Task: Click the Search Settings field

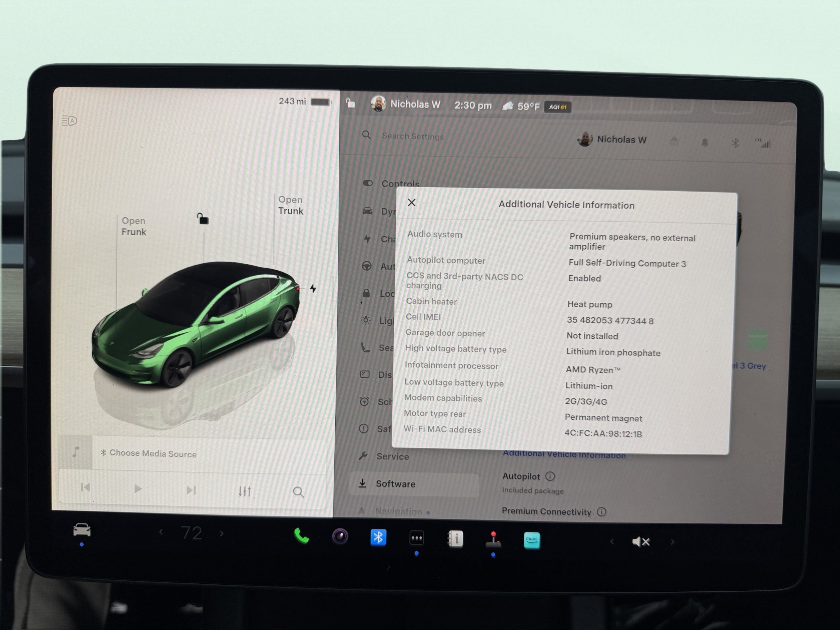Action: tap(413, 136)
